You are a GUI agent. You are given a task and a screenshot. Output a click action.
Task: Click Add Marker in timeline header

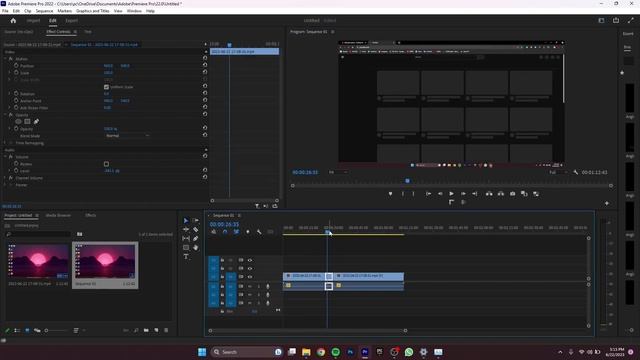(x=248, y=232)
